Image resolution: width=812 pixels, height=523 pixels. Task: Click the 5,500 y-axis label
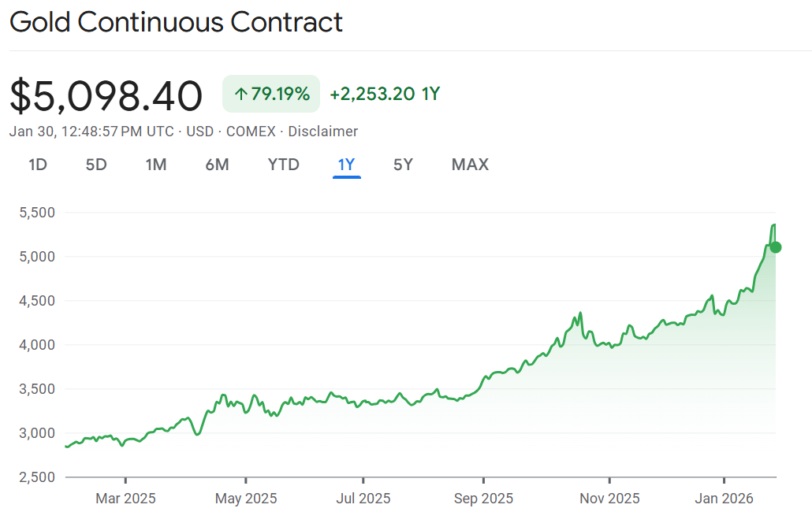coord(35,213)
